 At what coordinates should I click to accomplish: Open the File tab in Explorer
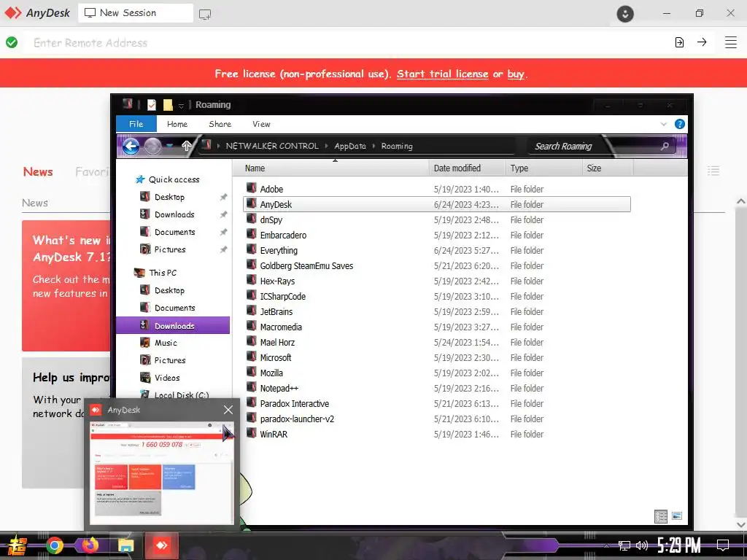coord(136,124)
